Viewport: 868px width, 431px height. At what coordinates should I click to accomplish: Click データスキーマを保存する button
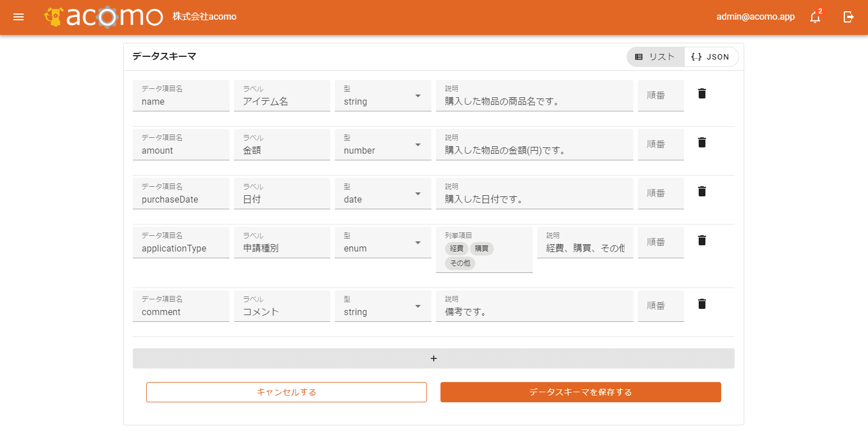(581, 392)
